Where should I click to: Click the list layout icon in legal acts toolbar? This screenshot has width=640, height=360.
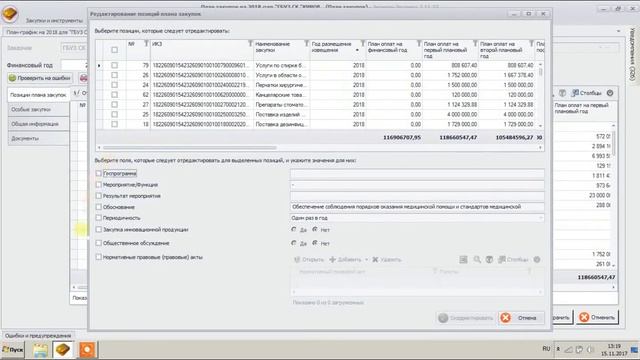click(463, 260)
